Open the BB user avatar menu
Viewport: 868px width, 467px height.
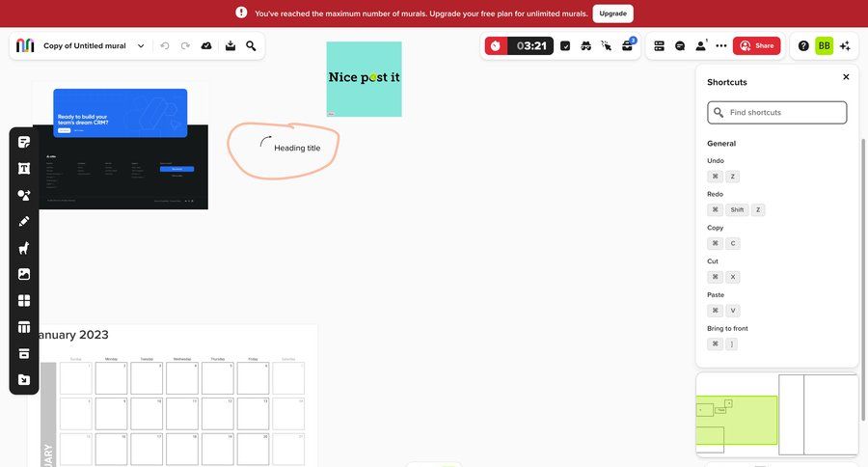(824, 45)
